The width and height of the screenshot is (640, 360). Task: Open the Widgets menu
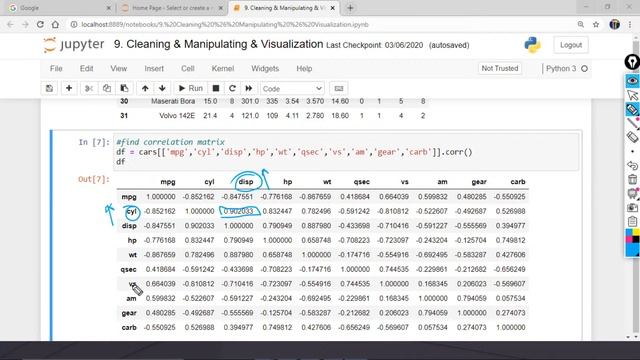tap(265, 69)
